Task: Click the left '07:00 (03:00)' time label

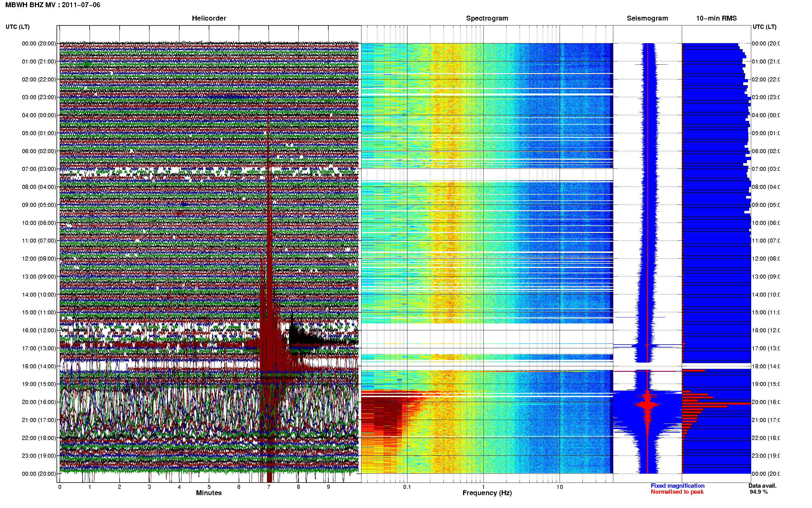Action: [x=39, y=169]
